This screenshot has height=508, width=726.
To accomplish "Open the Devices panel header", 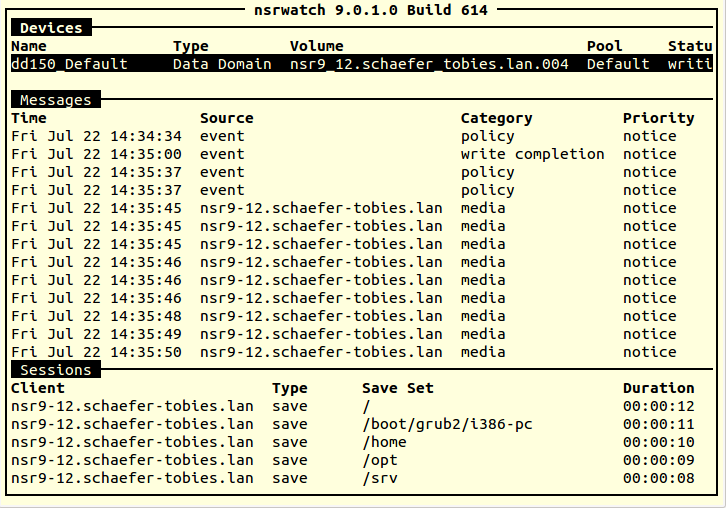I will (51, 28).
